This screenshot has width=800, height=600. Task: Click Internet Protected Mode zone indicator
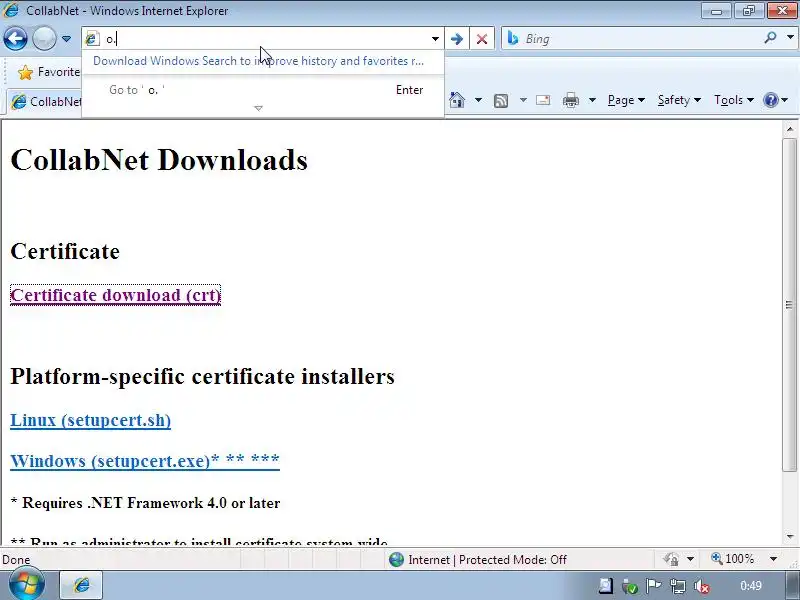pos(478,560)
